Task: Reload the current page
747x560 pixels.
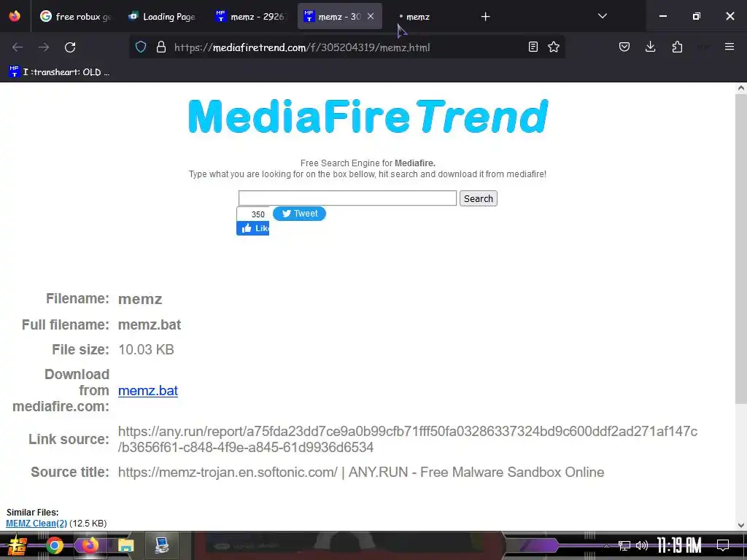Action: pos(70,47)
